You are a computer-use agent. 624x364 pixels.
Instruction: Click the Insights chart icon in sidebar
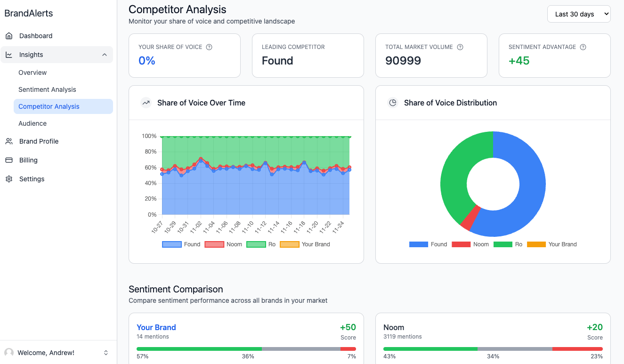(x=9, y=55)
